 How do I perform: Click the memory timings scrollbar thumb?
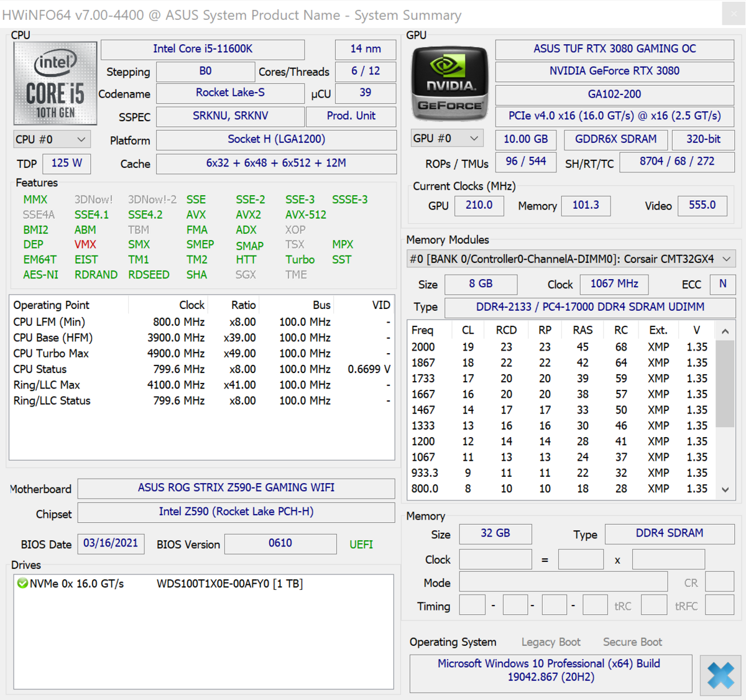pyautogui.click(x=725, y=384)
